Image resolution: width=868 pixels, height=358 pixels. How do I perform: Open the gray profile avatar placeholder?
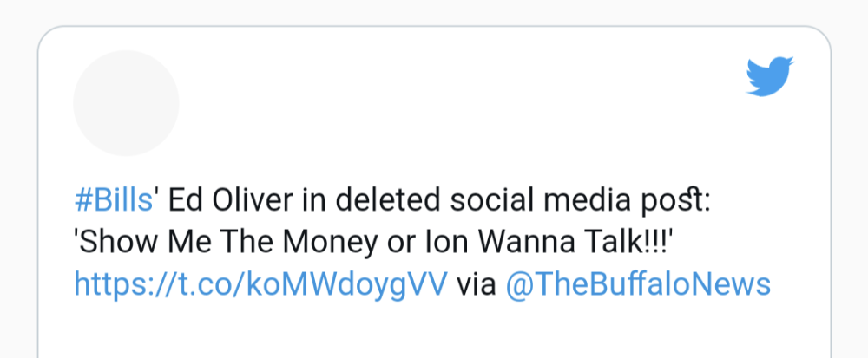coord(126,103)
